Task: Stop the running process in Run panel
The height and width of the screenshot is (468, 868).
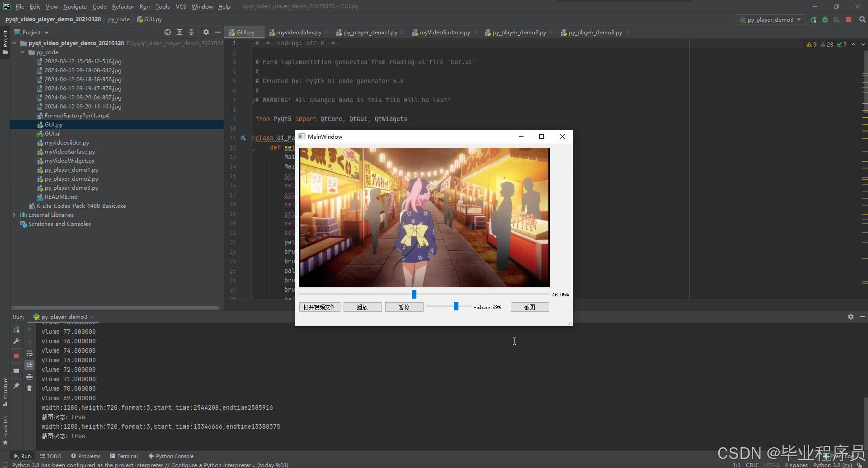Action: (x=16, y=356)
